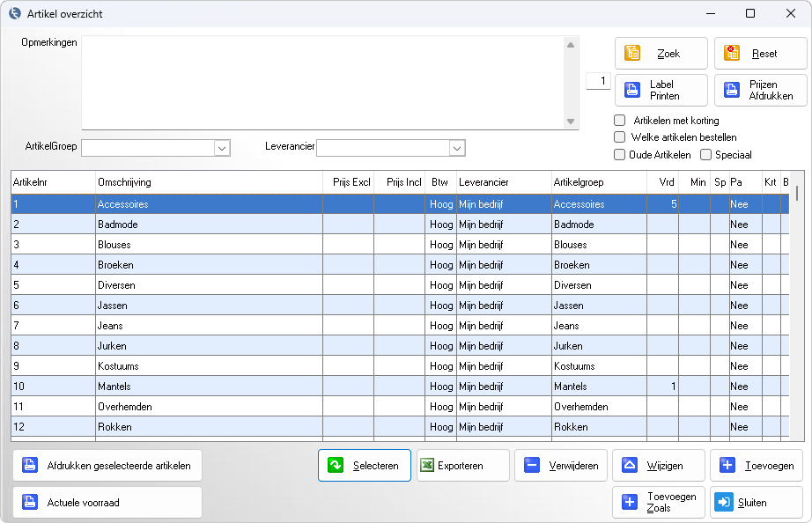The image size is (812, 523).
Task: Click the Sluiten exit icon
Action: click(724, 502)
